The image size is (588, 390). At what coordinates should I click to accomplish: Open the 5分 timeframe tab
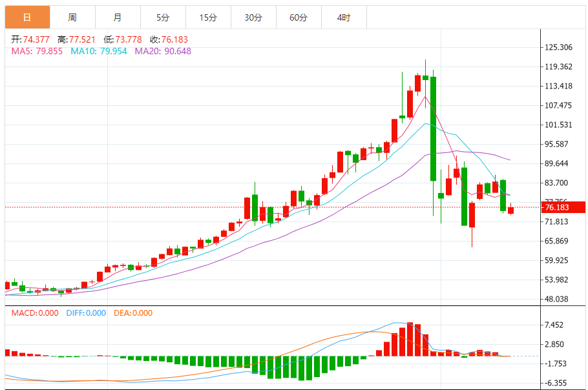(x=163, y=17)
